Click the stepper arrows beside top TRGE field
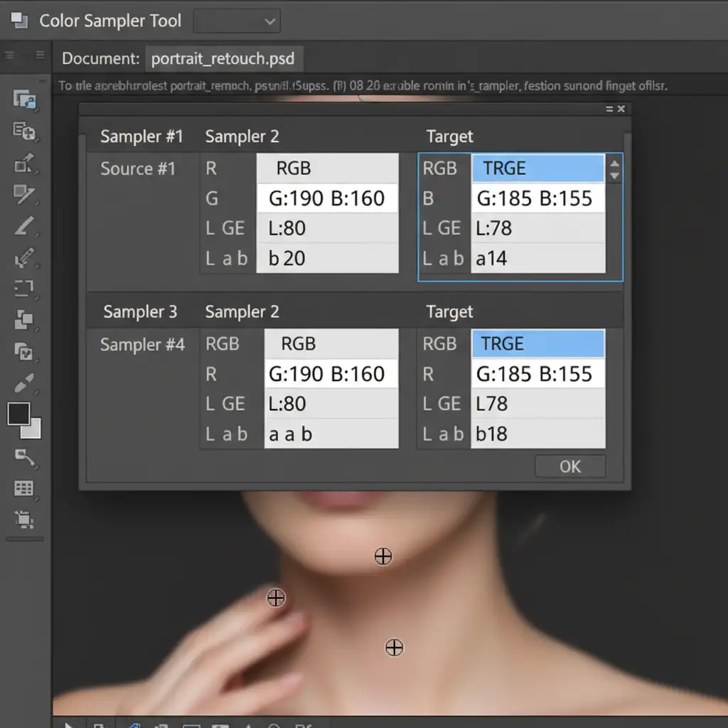Screen dimensions: 728x728 click(x=615, y=169)
